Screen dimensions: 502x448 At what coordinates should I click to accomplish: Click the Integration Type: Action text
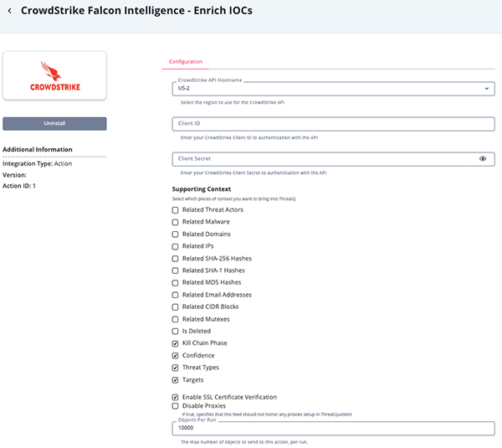pos(37,164)
